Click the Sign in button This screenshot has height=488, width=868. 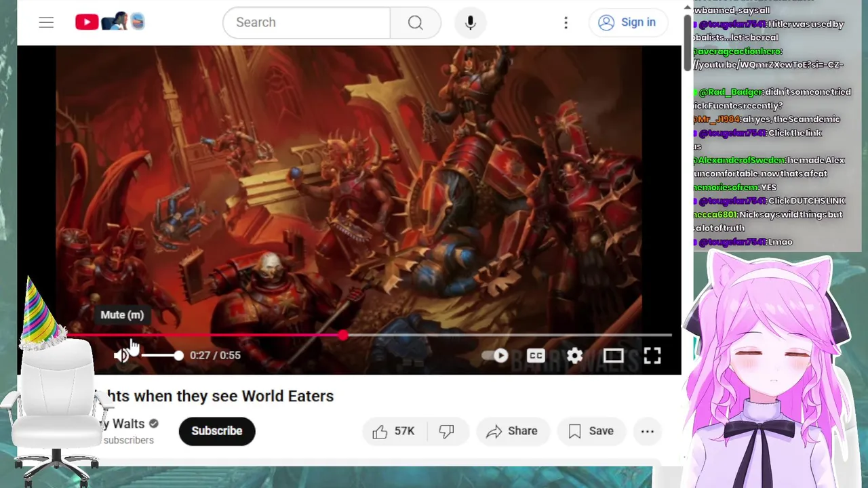click(x=627, y=22)
